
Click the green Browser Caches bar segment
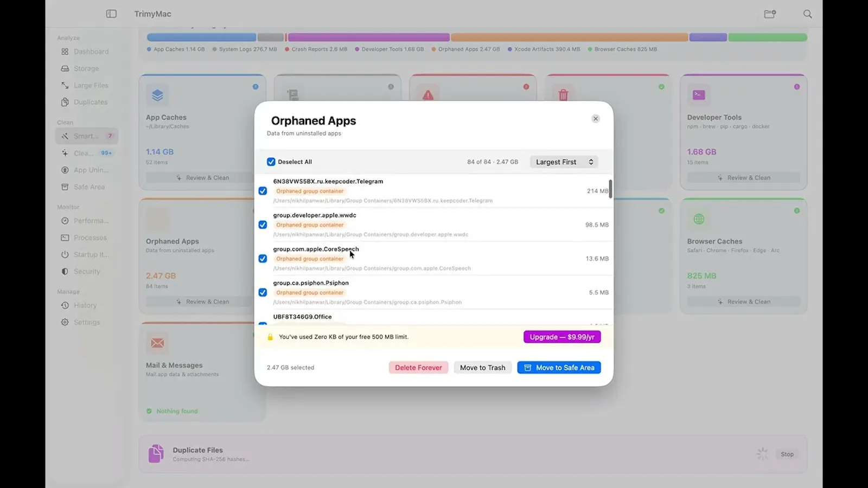[x=768, y=37]
